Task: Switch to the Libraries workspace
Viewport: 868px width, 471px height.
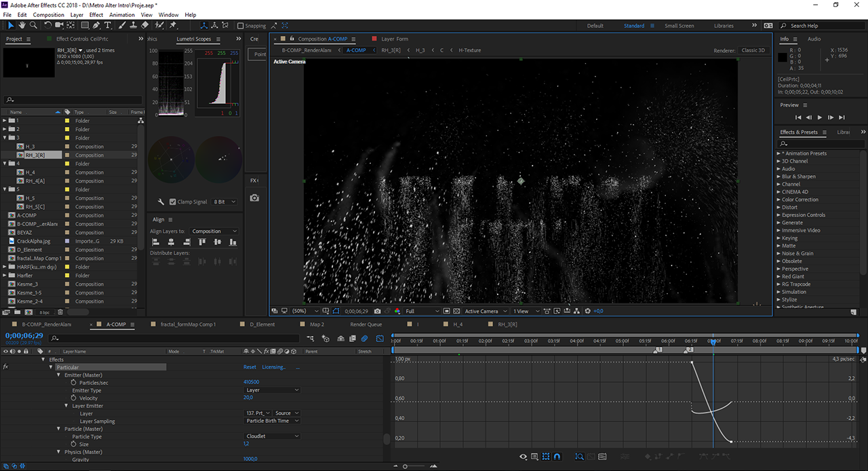Action: click(724, 26)
